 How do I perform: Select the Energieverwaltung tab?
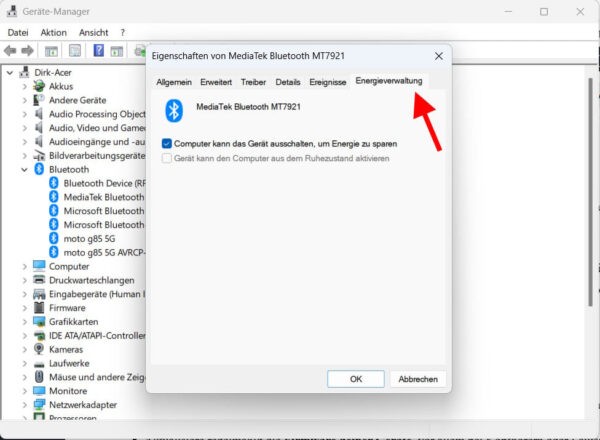click(389, 81)
